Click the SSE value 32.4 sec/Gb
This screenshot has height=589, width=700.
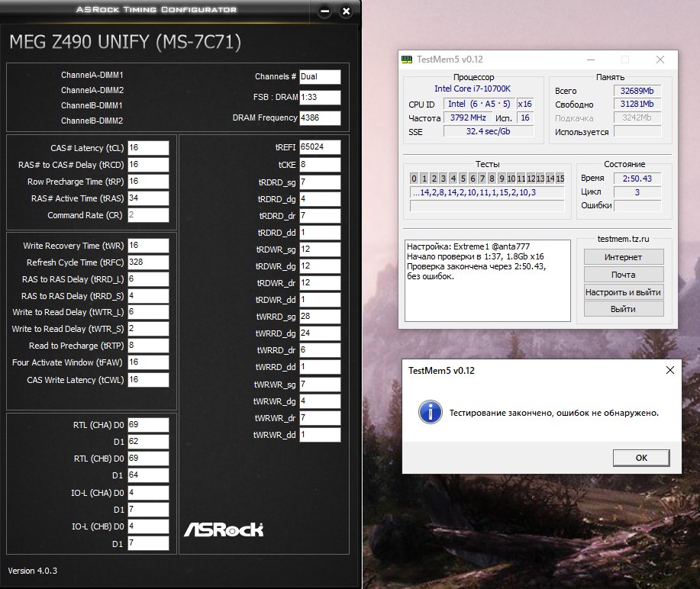(489, 131)
